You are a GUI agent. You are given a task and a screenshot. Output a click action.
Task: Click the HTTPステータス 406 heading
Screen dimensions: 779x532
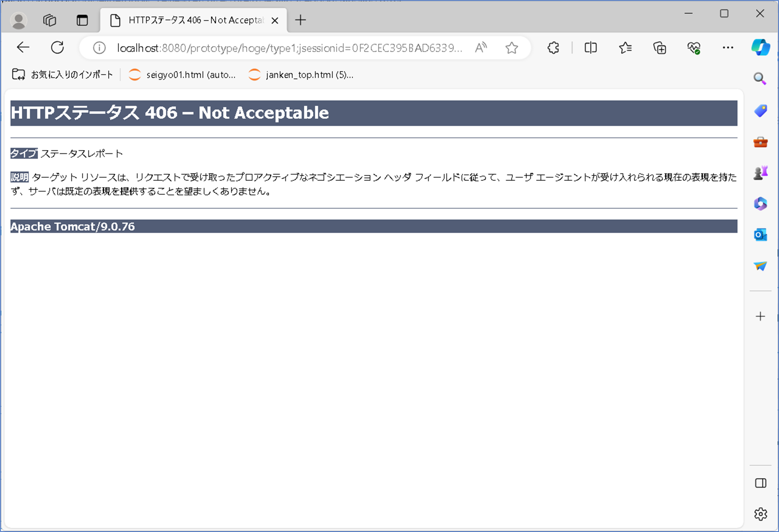click(x=170, y=113)
